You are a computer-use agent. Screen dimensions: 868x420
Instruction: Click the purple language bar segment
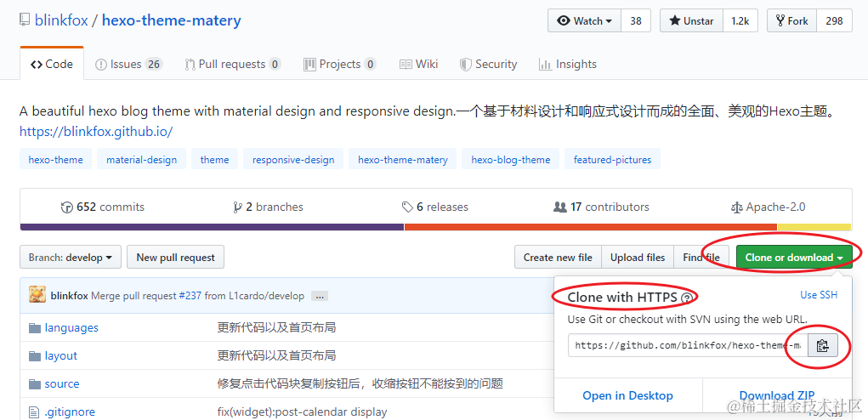click(212, 227)
